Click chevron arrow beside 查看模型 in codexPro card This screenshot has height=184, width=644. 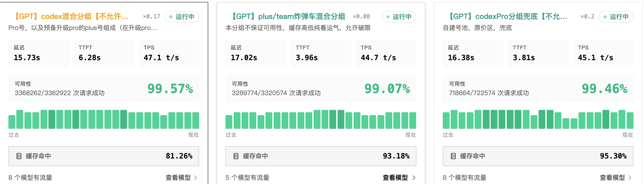pyautogui.click(x=630, y=178)
